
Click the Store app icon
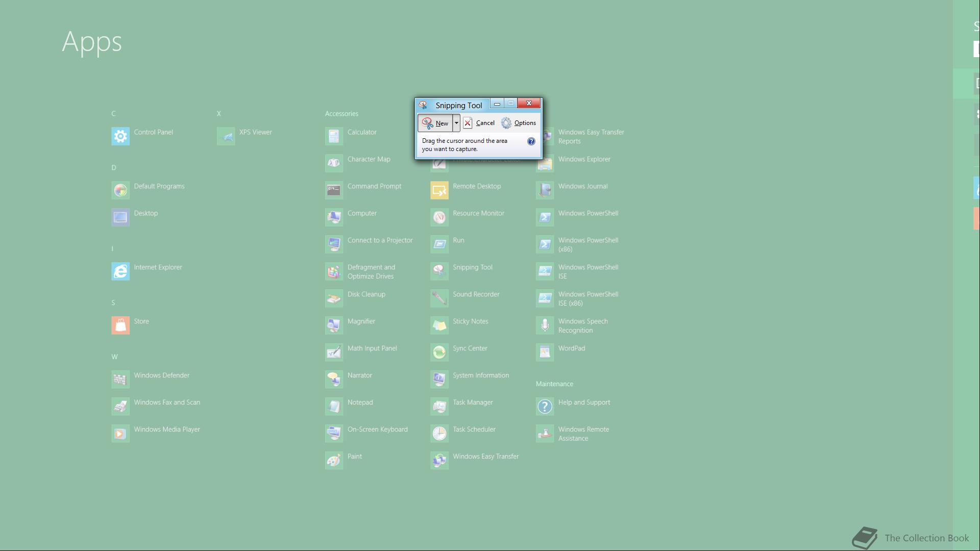point(120,325)
